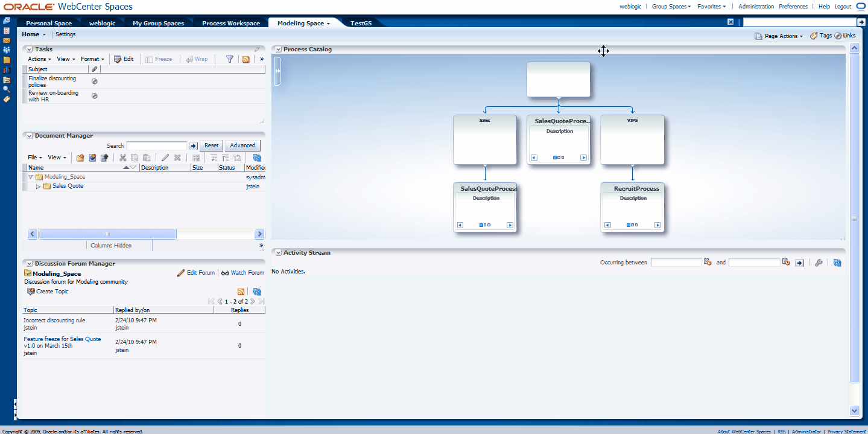The image size is (868, 434).
Task: Click the Activity Stream start date field
Action: [x=676, y=263]
